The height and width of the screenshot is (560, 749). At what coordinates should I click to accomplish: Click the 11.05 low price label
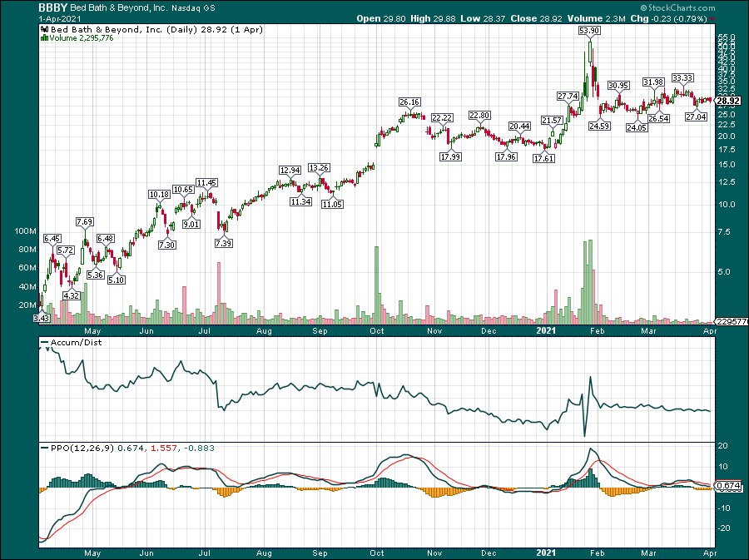332,205
